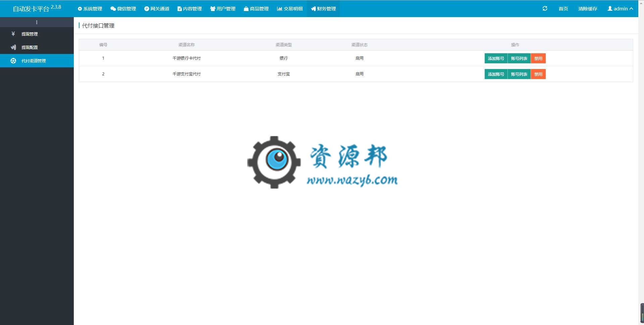The width and height of the screenshot is (644, 325).
Task: Open 系统管理 menu in top navigation
Action: (x=90, y=9)
